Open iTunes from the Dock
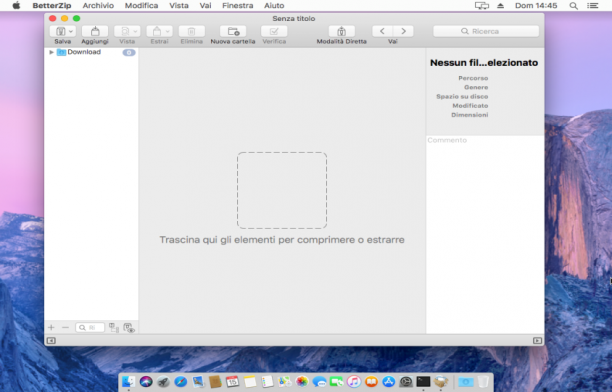 (x=354, y=381)
